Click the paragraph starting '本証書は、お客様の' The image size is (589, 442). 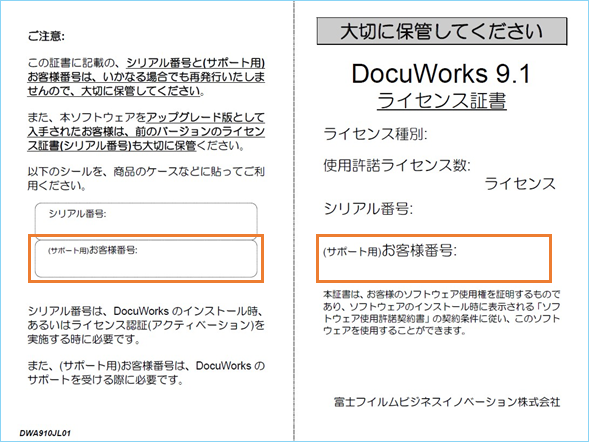[x=441, y=312]
